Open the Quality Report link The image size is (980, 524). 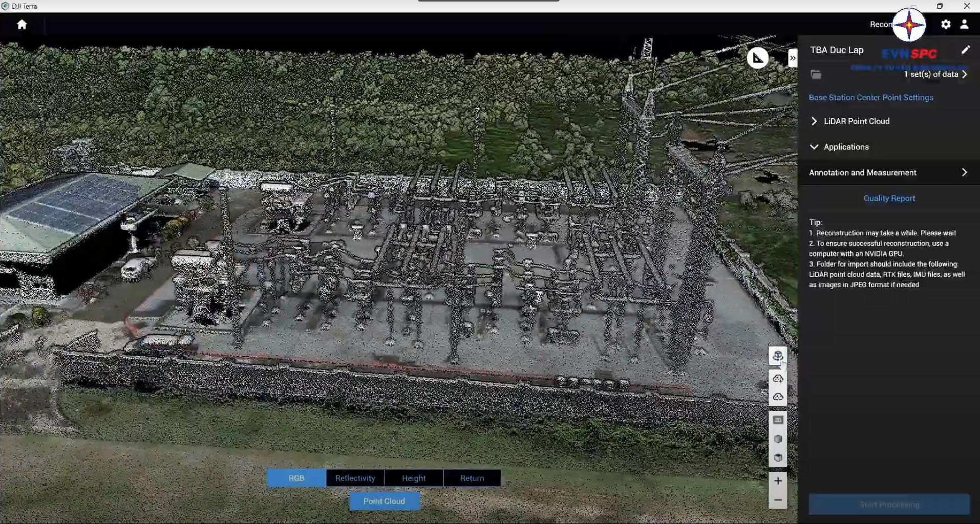point(889,198)
